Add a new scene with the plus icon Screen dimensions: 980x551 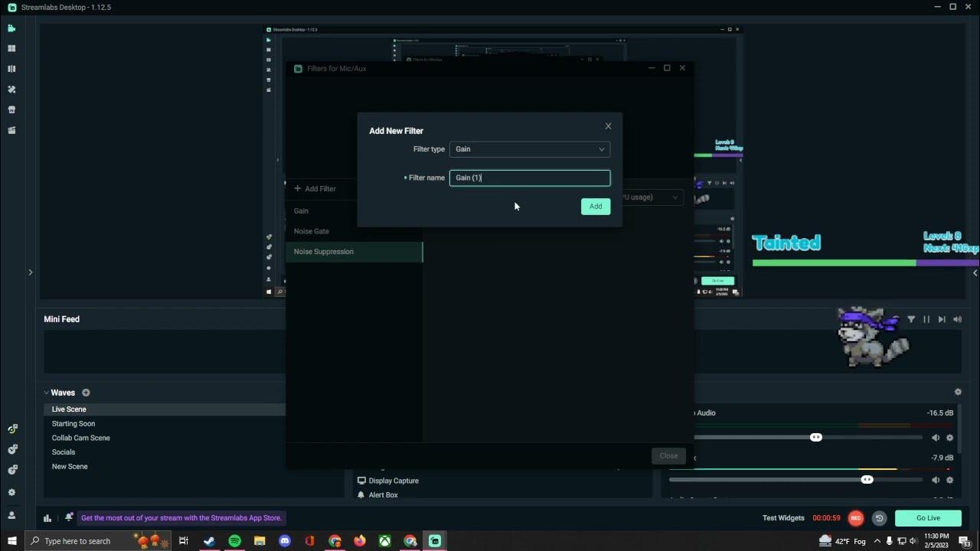86,393
